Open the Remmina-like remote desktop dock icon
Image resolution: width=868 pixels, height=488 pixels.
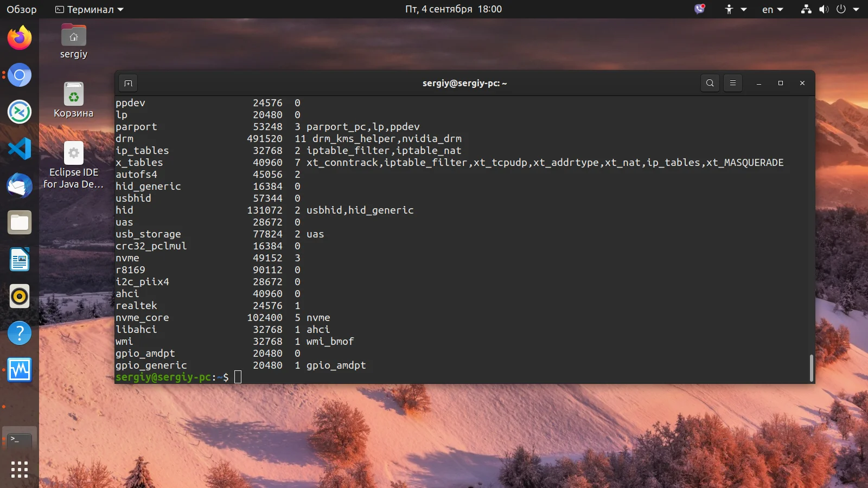pyautogui.click(x=20, y=112)
